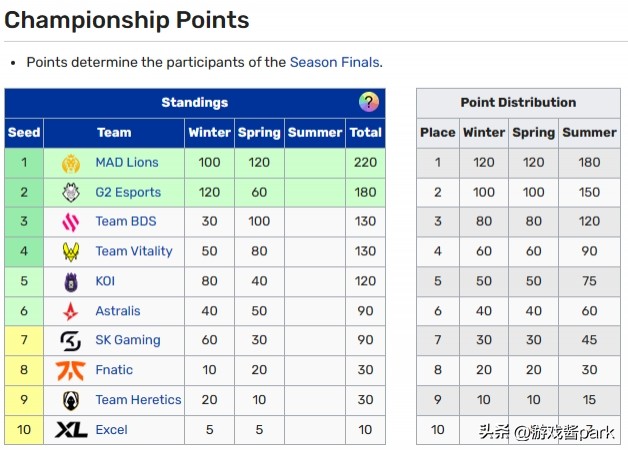
Task: Click the Total column header
Action: pyautogui.click(x=365, y=132)
